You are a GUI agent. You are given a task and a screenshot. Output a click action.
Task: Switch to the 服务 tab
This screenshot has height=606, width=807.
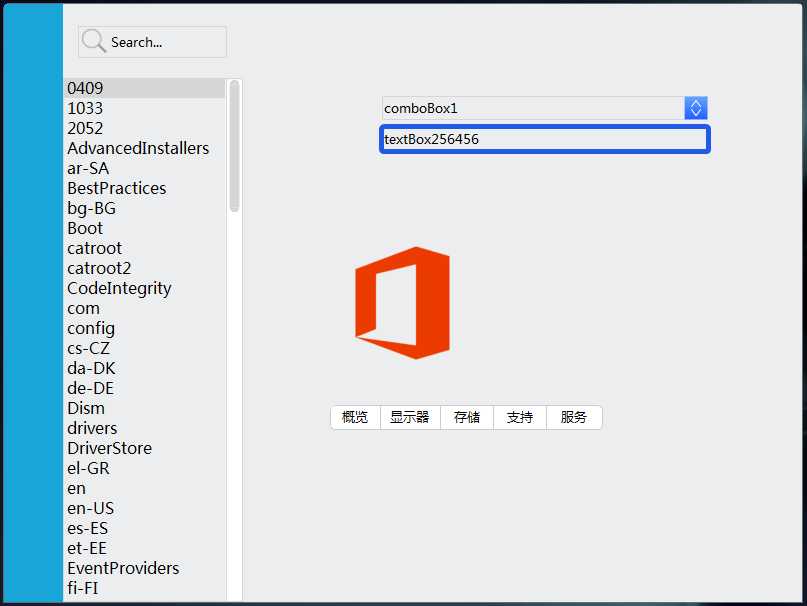point(574,417)
